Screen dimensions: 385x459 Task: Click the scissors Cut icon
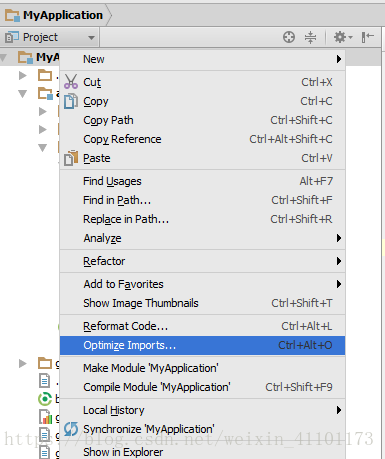[71, 82]
